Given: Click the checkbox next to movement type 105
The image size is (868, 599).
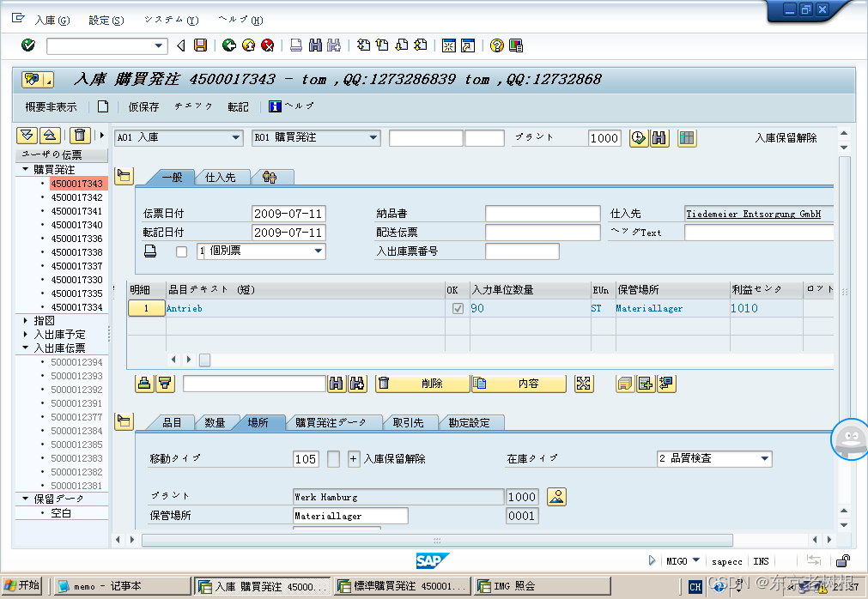Looking at the screenshot, I should [x=333, y=459].
